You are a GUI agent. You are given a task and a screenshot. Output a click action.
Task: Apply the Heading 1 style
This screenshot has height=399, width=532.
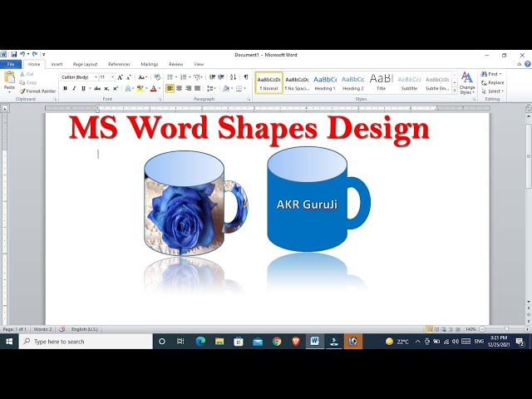[x=325, y=83]
